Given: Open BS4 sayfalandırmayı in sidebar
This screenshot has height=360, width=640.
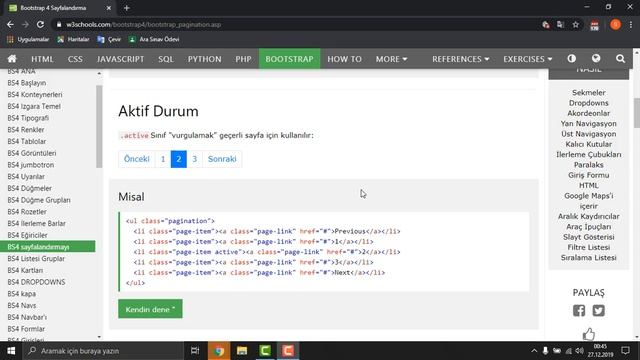Looking at the screenshot, I should tap(47, 247).
